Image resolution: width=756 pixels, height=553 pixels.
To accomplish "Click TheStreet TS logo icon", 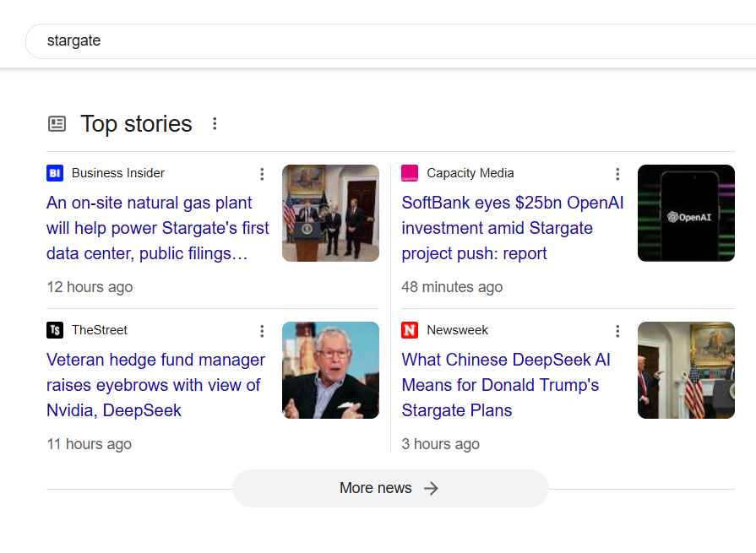I will (55, 330).
